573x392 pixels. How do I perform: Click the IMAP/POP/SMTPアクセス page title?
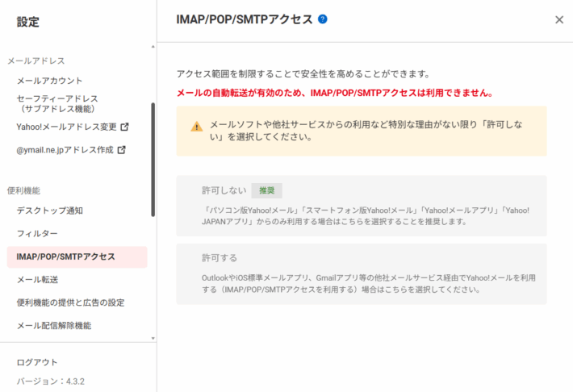click(244, 19)
